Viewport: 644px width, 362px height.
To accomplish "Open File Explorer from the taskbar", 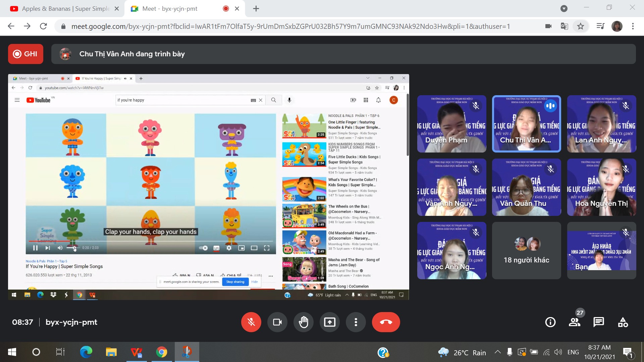I will click(111, 352).
